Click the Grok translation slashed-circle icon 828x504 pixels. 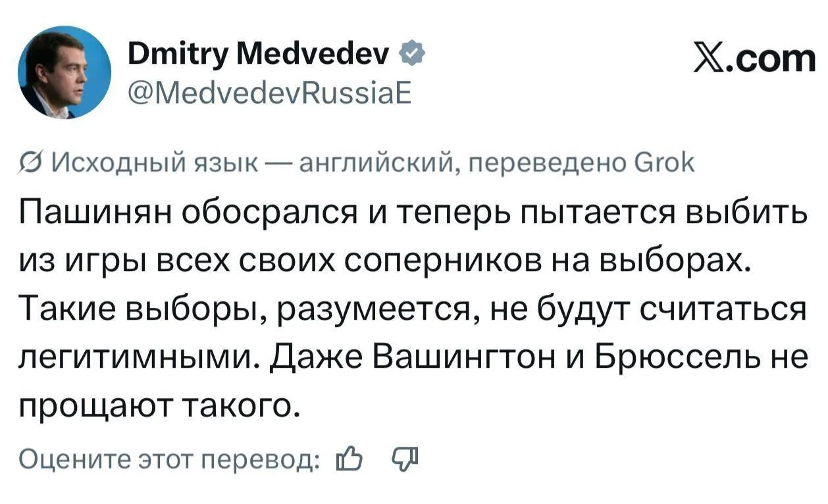click(x=32, y=161)
